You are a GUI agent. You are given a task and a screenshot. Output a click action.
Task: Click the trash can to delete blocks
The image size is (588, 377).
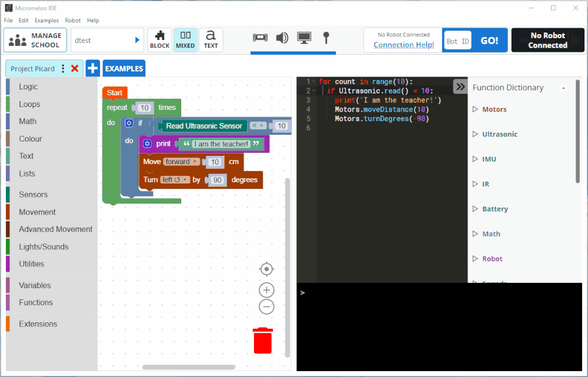(262, 340)
